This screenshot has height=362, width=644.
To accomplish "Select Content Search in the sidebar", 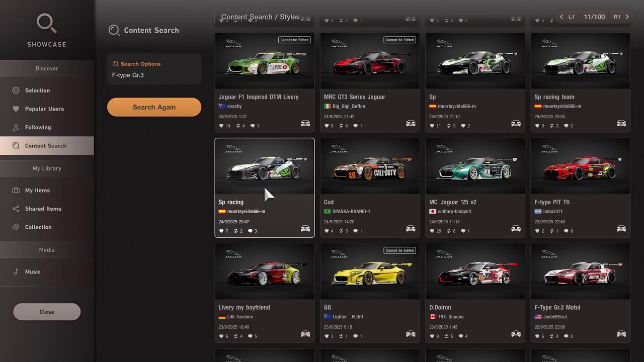I will click(x=47, y=146).
